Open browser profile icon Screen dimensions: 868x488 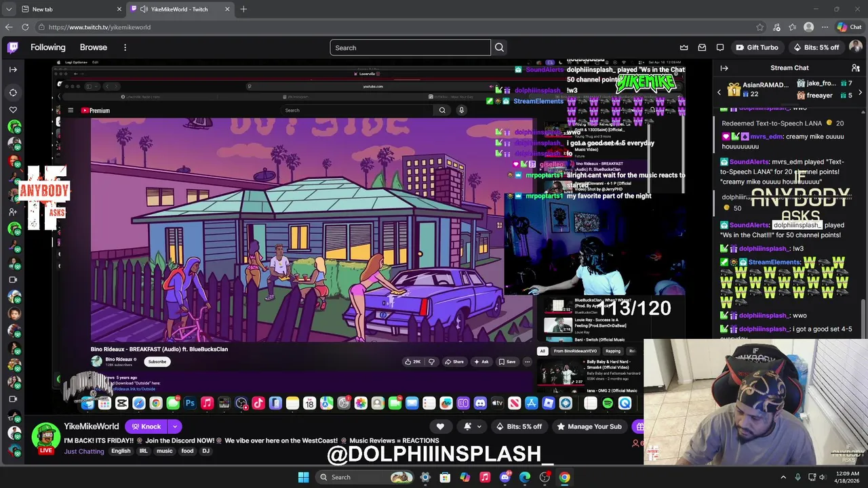pyautogui.click(x=808, y=27)
